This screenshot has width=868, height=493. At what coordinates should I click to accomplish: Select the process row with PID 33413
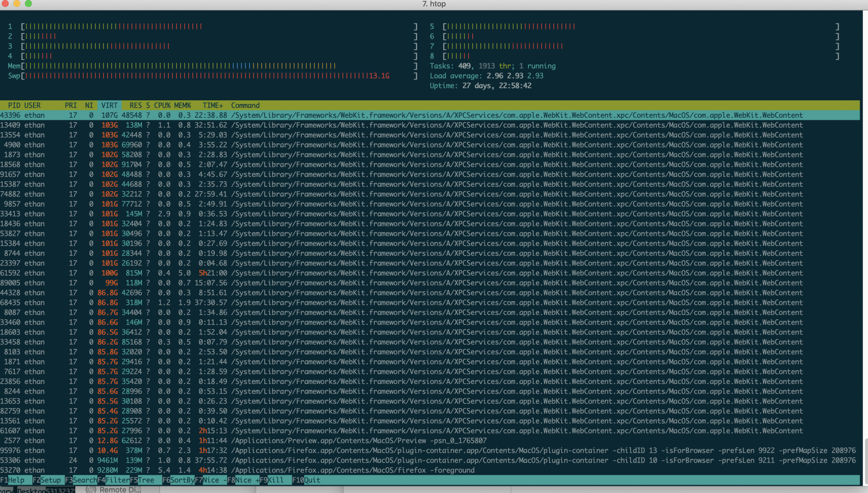[430, 214]
